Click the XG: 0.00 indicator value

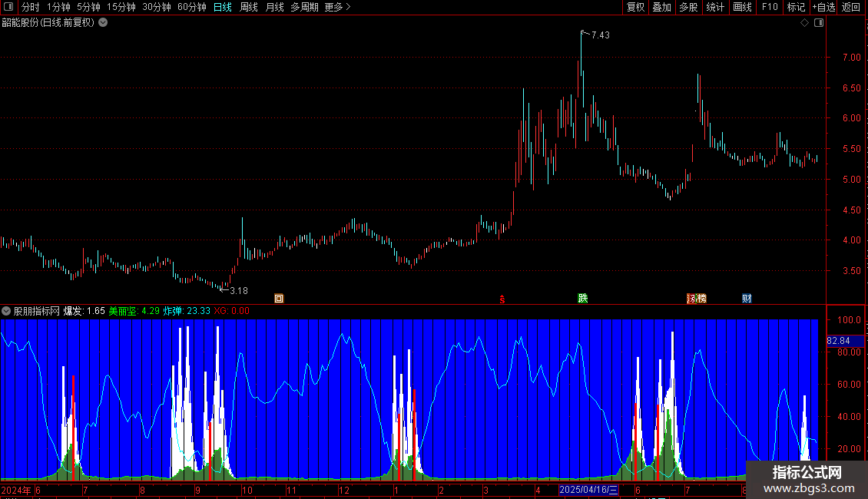click(x=231, y=311)
